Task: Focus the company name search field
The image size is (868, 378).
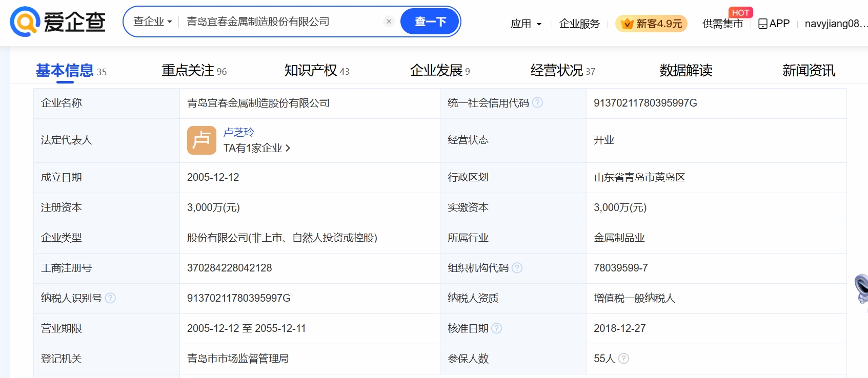Action: [282, 22]
